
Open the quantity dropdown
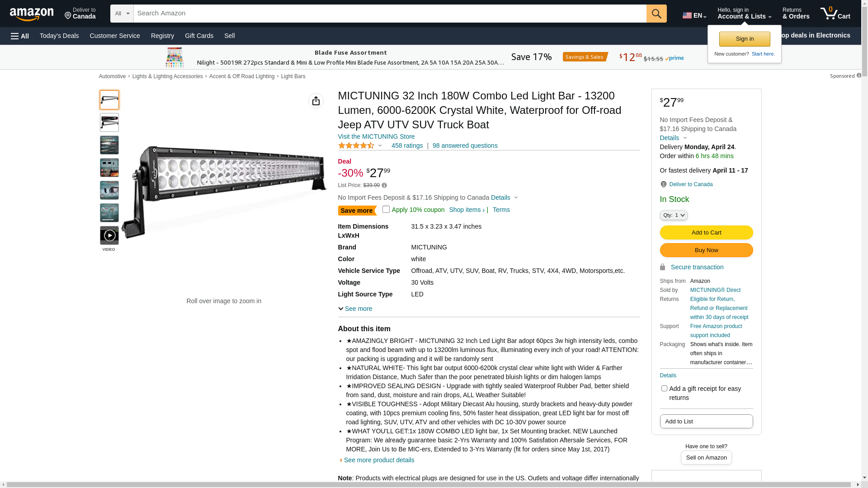tap(674, 216)
